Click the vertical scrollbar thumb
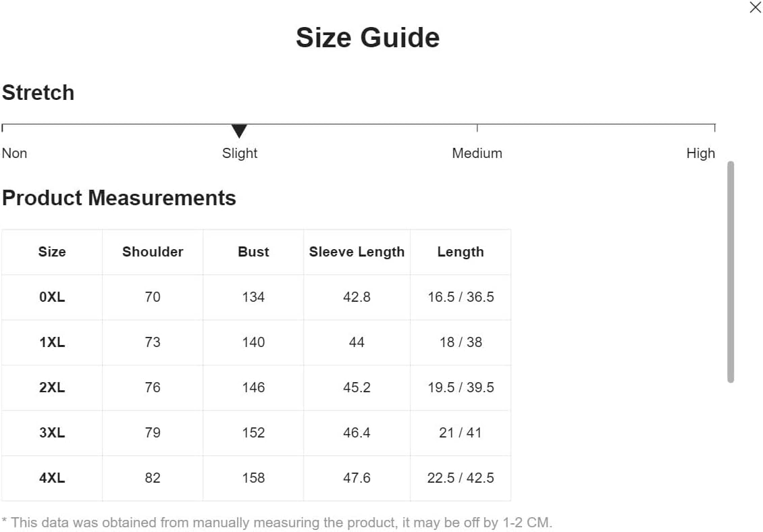763x532 pixels. (731, 272)
